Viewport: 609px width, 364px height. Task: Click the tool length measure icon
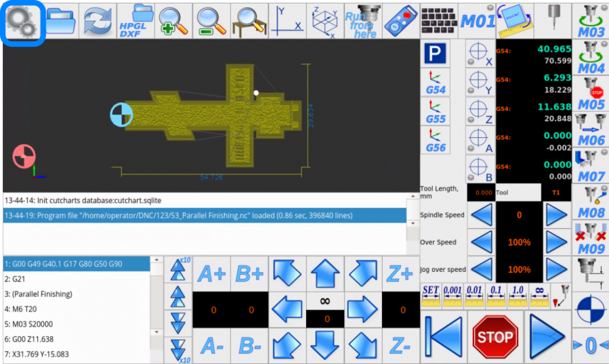click(591, 274)
